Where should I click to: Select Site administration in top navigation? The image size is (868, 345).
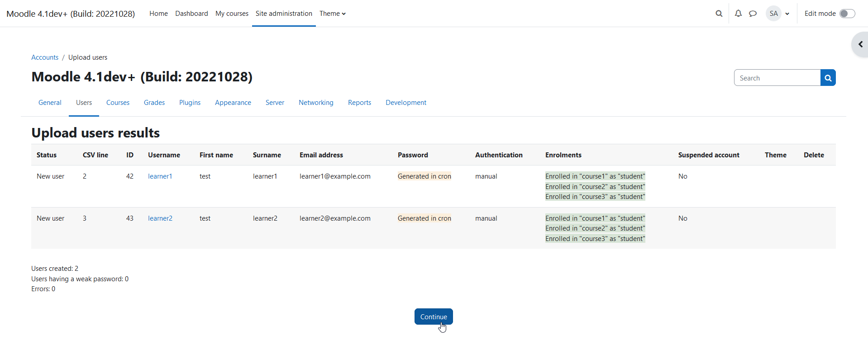[284, 14]
